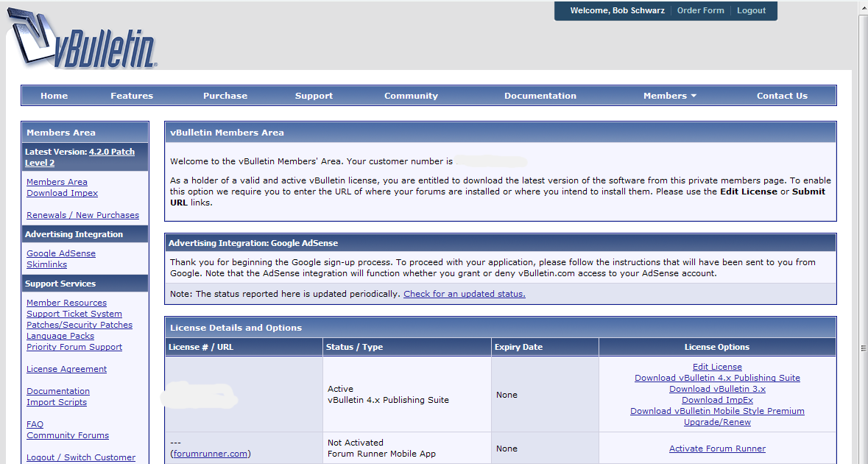868x464 pixels.
Task: Open the Documentation menu item
Action: point(540,96)
